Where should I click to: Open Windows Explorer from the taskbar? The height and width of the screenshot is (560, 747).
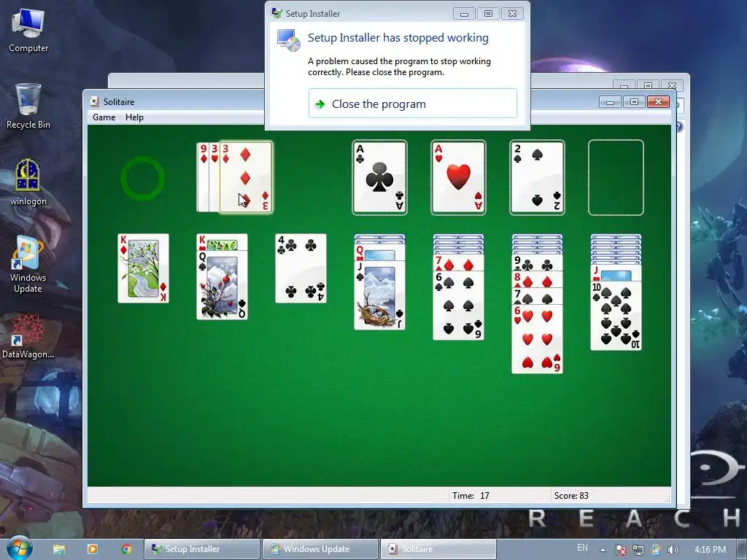click(x=59, y=549)
